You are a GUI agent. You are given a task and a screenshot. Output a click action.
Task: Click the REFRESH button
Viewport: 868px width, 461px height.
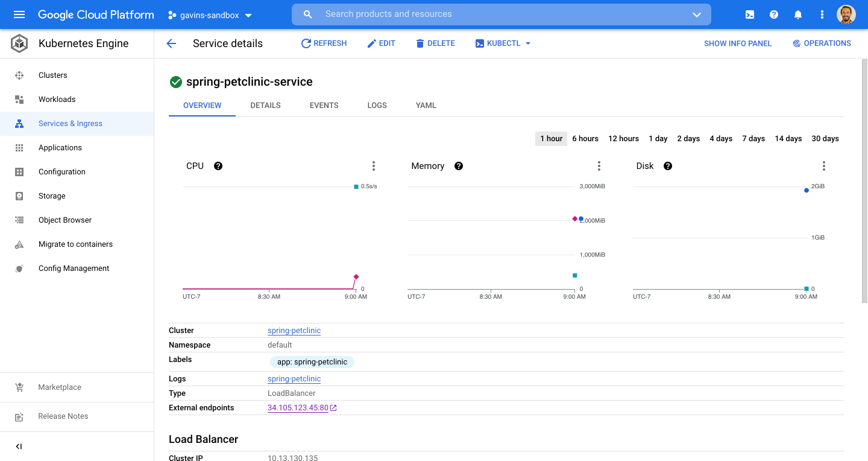[324, 43]
